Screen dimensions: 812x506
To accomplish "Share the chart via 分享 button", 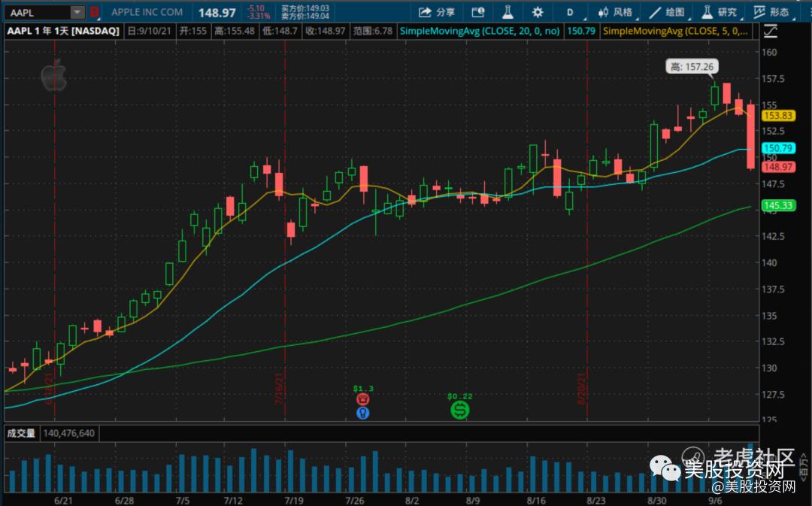I will pos(436,12).
